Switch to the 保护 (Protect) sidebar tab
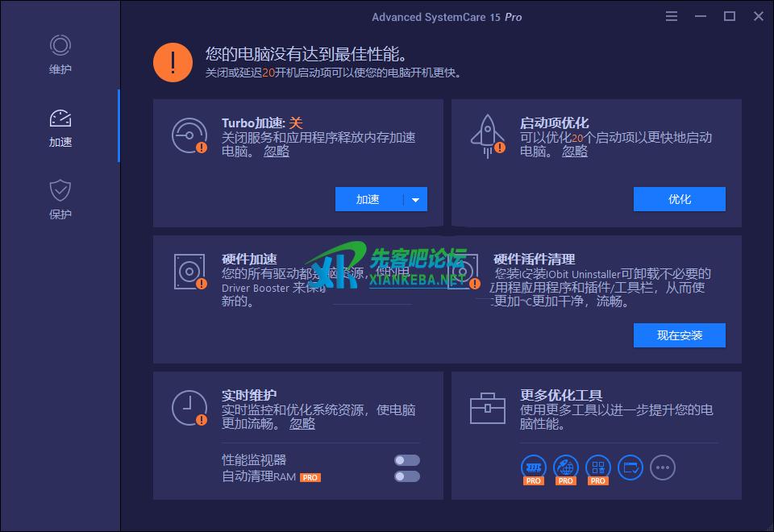This screenshot has height=532, width=774. pos(60,199)
